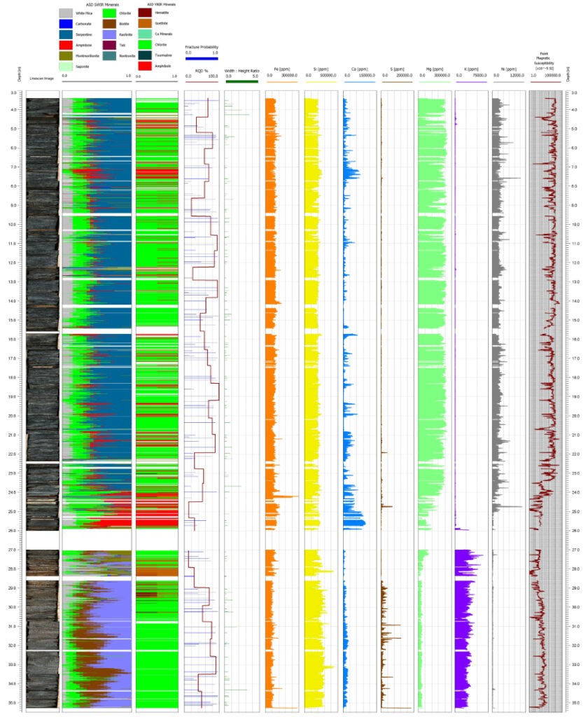Select the Kaolinite lavender legend swatch
Image resolution: width=588 pixels, height=717 pixels.
(x=109, y=34)
